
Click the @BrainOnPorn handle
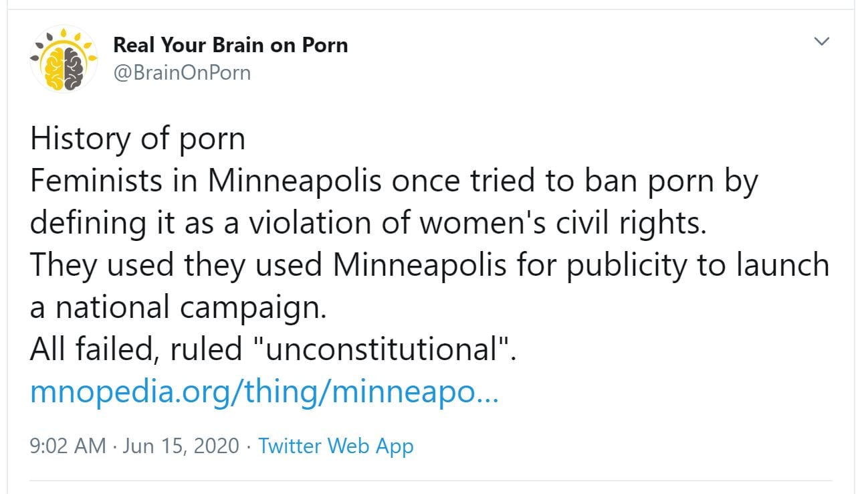182,72
